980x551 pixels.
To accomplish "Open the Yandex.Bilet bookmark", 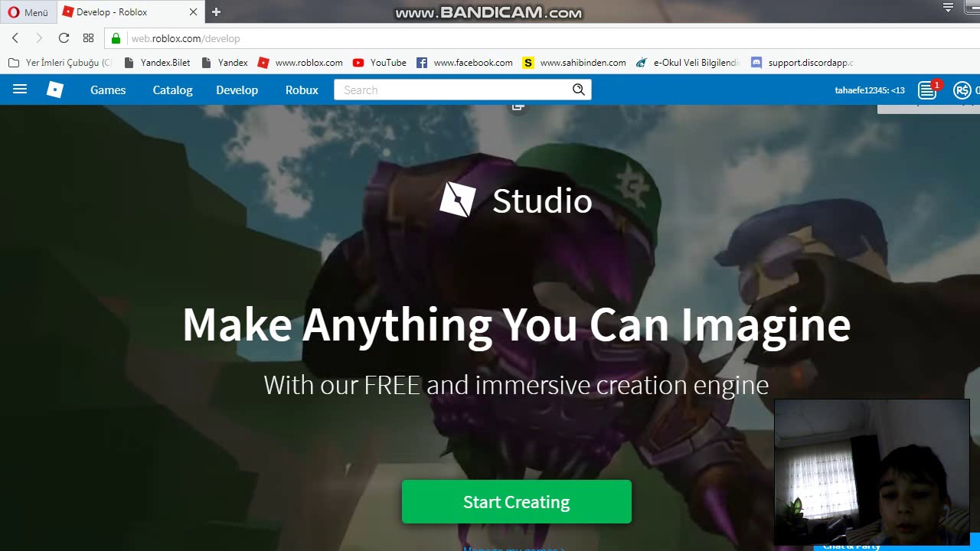I will tap(157, 63).
